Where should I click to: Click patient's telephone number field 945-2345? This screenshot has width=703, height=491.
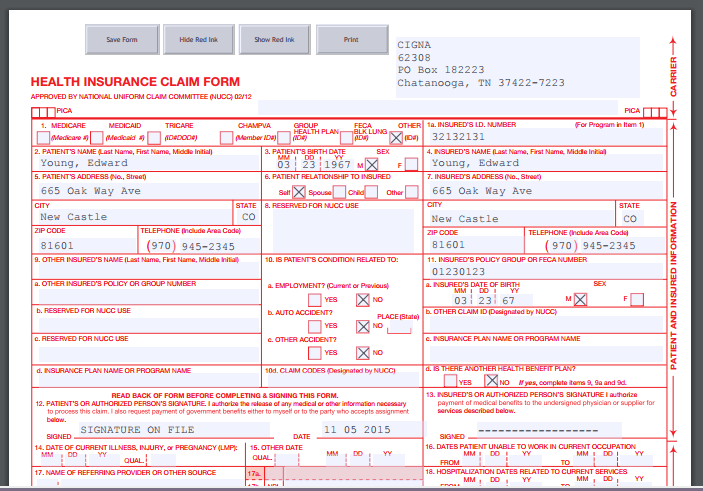218,246
